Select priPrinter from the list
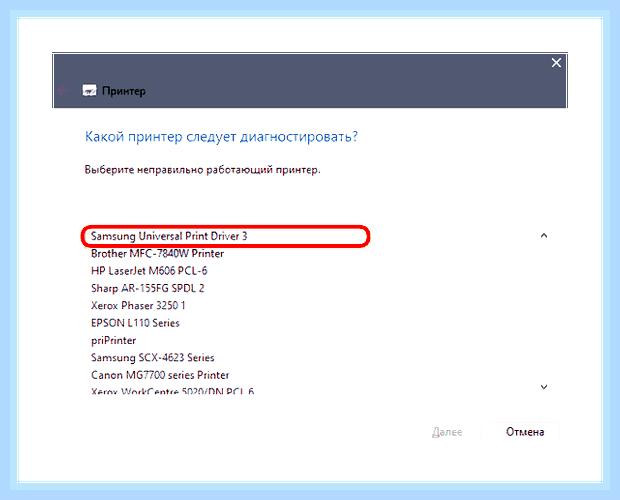Viewport: 620px width, 500px height. [x=113, y=340]
